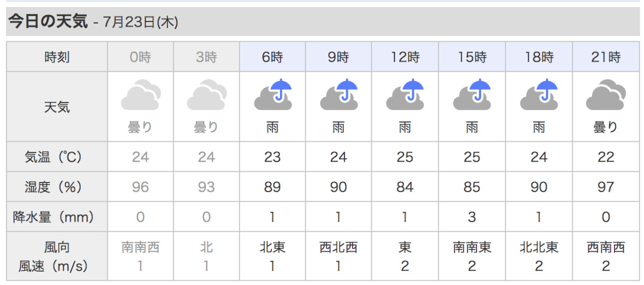
Task: Click the 21時 column header
Action: 605,56
